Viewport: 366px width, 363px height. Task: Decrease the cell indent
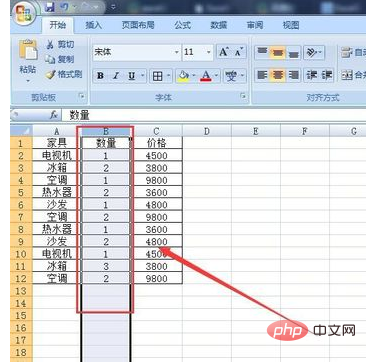tap(311, 75)
